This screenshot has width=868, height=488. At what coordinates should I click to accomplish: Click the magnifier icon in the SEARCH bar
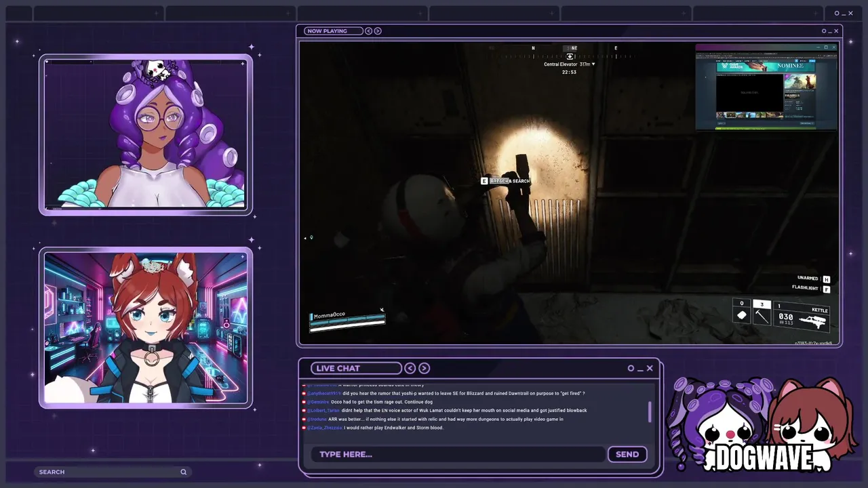183,472
